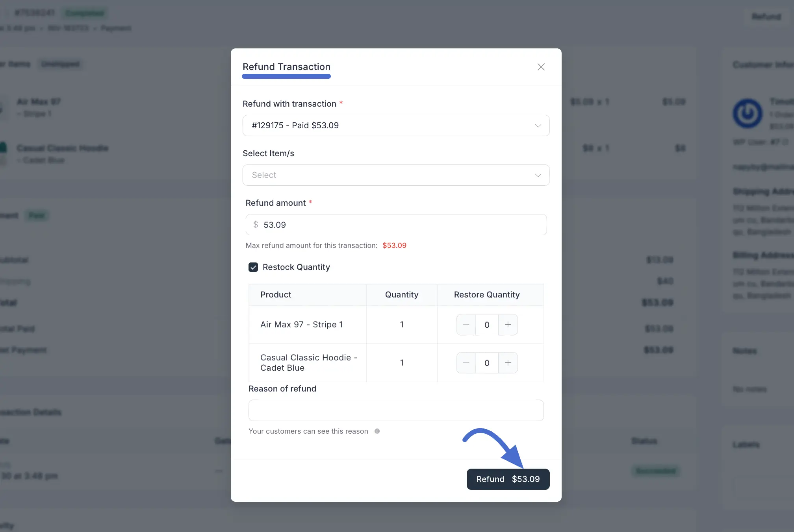Viewport: 794px width, 532px height.
Task: Open the refund transaction dropdown showing #129175
Action: 396,126
